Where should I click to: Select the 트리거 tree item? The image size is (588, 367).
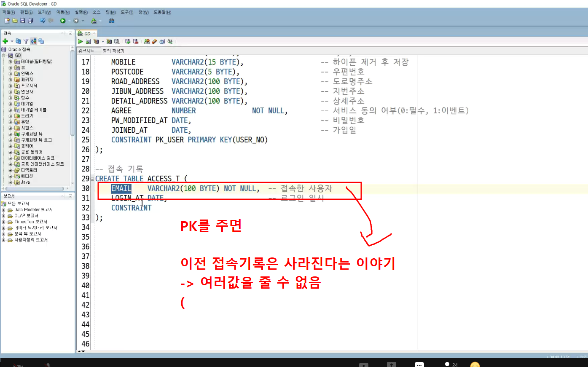[27, 116]
